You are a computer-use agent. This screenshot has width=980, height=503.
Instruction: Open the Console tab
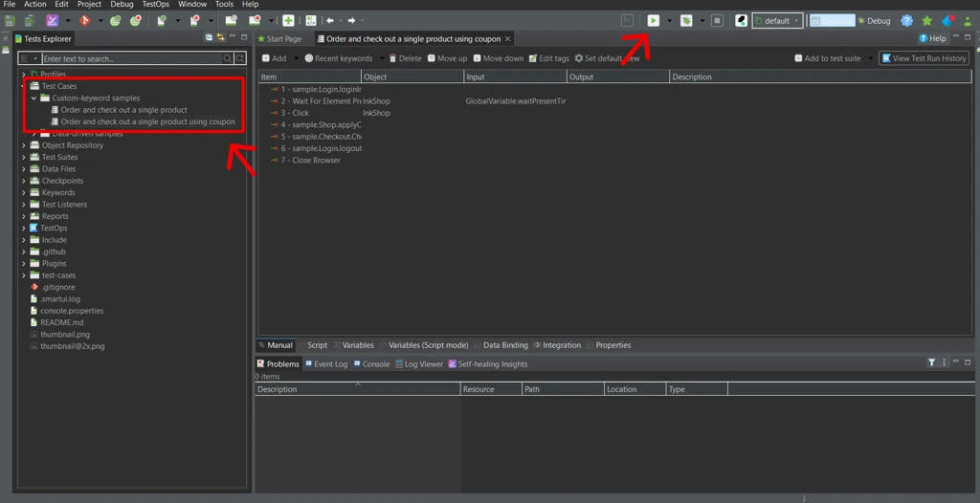[371, 363]
